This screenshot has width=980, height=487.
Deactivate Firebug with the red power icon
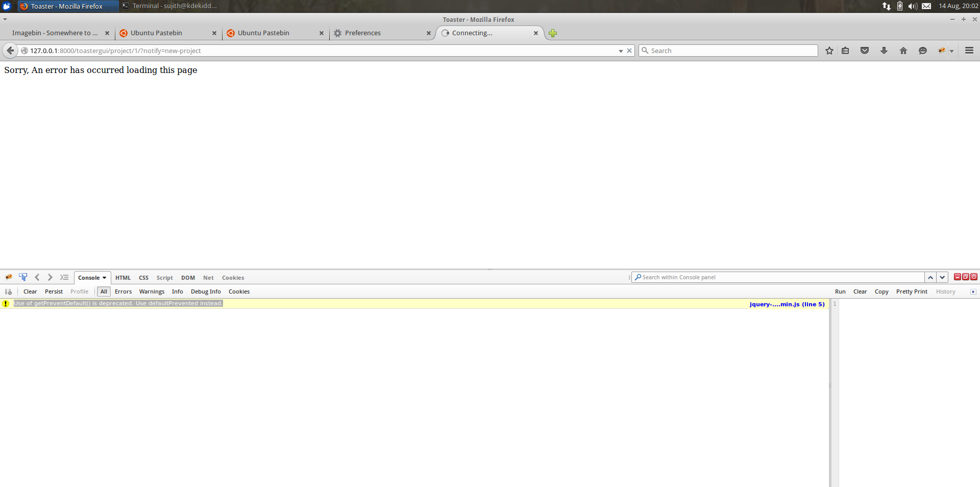[974, 277]
